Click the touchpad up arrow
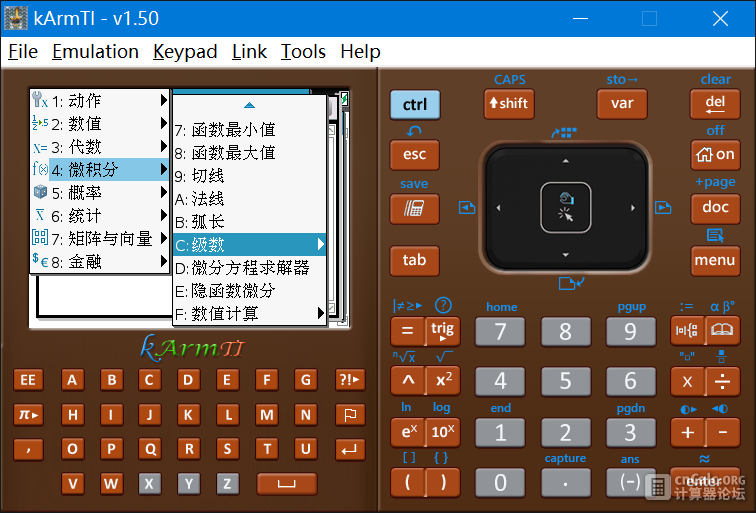 [566, 161]
